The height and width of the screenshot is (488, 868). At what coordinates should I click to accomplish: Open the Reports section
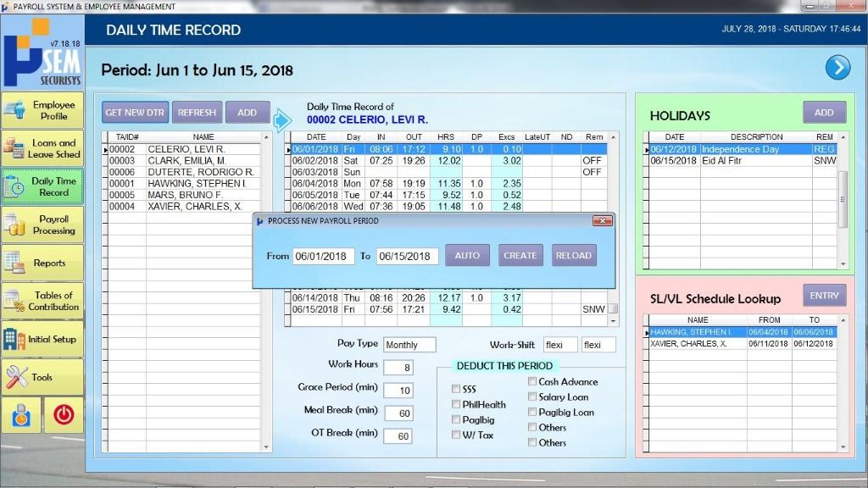42,263
